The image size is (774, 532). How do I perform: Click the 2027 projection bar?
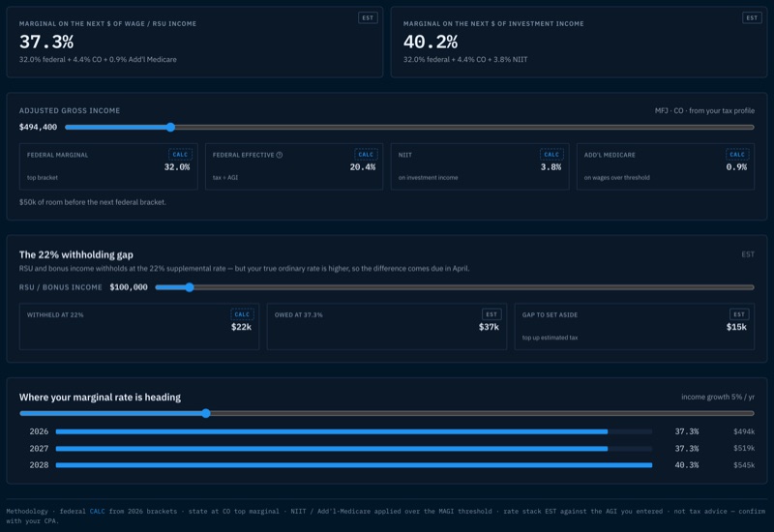pyautogui.click(x=354, y=449)
